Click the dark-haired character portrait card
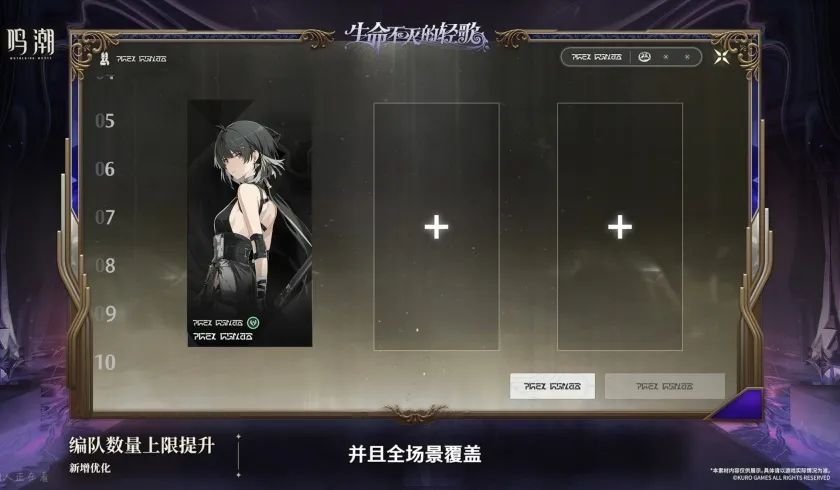The image size is (840, 490). pos(250,223)
